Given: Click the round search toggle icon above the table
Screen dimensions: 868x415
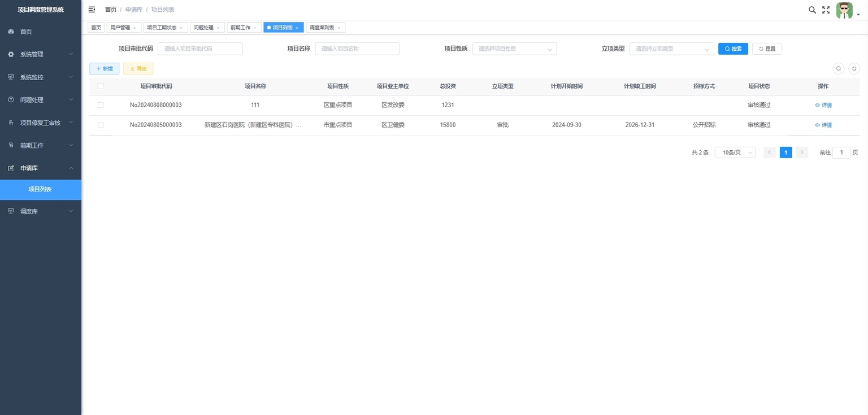Looking at the screenshot, I should point(839,68).
